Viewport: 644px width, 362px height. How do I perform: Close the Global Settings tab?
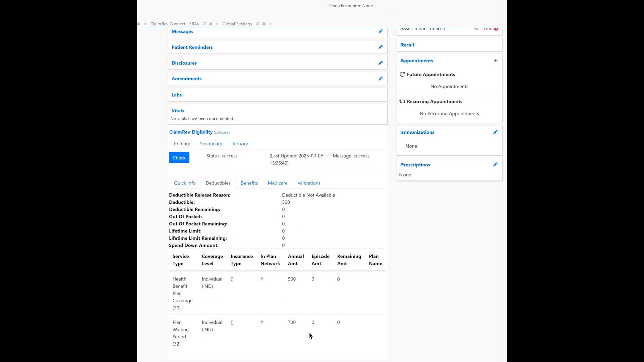coord(270,24)
